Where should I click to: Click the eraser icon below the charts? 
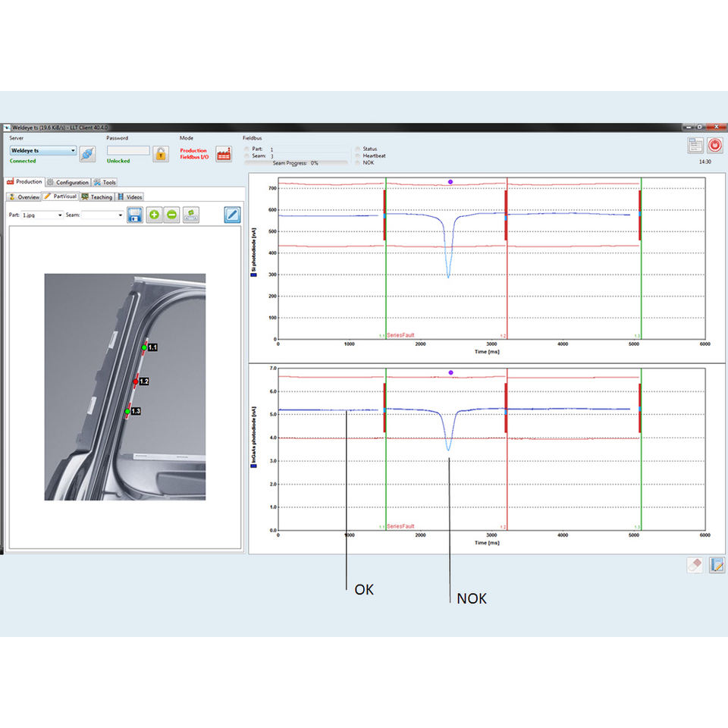pos(695,565)
